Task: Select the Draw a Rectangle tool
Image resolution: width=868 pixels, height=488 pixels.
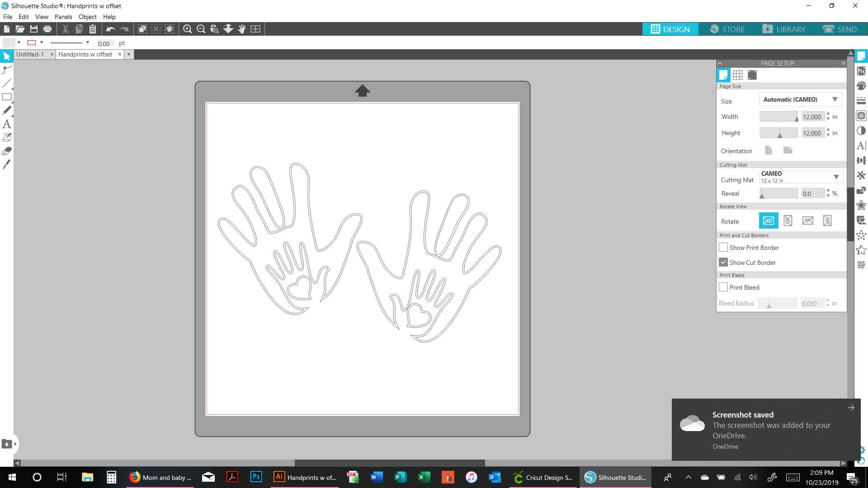Action: click(7, 97)
